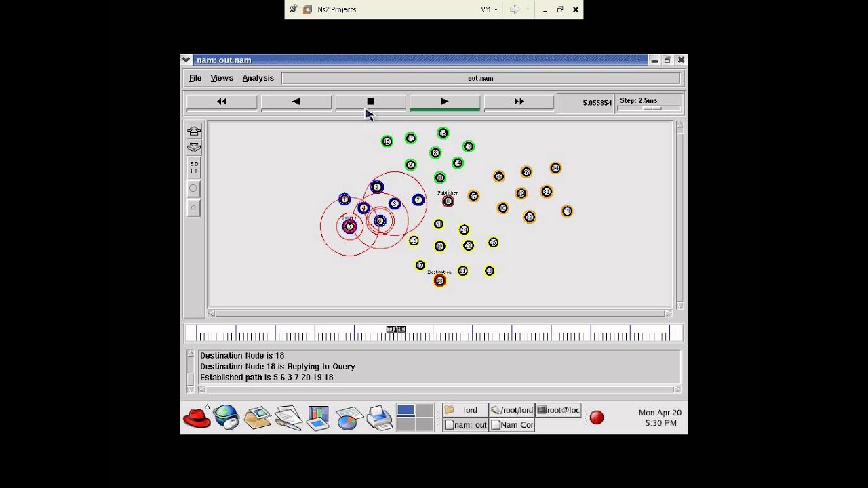
Task: Select green node 15
Action: [387, 142]
